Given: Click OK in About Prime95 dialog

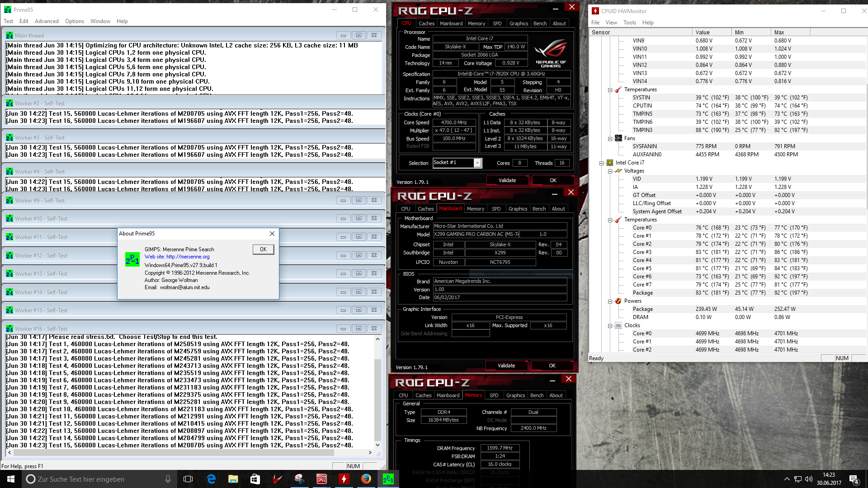Looking at the screenshot, I should pos(263,249).
